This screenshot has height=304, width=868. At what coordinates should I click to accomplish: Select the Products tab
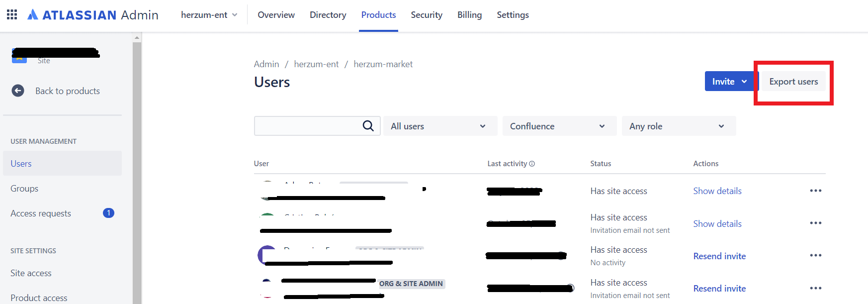coord(378,15)
